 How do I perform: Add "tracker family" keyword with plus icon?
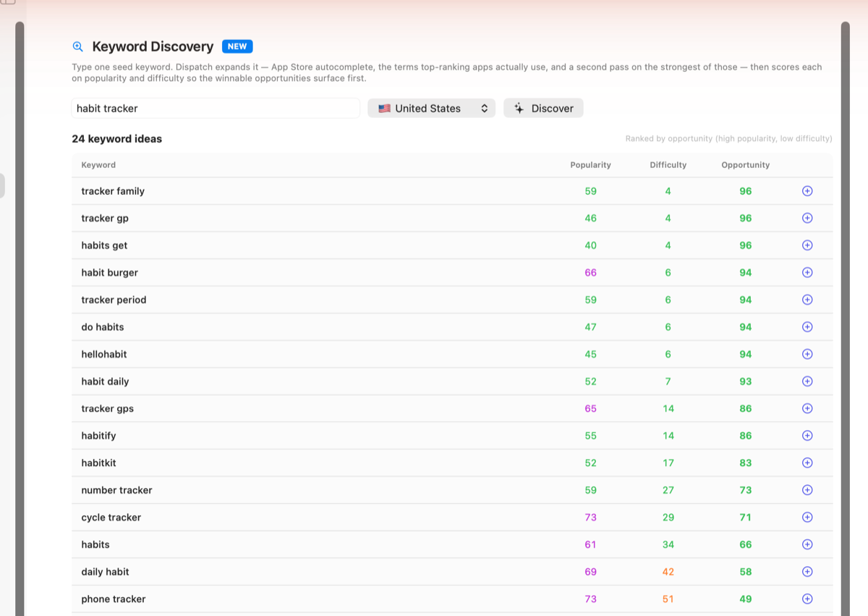pos(807,191)
